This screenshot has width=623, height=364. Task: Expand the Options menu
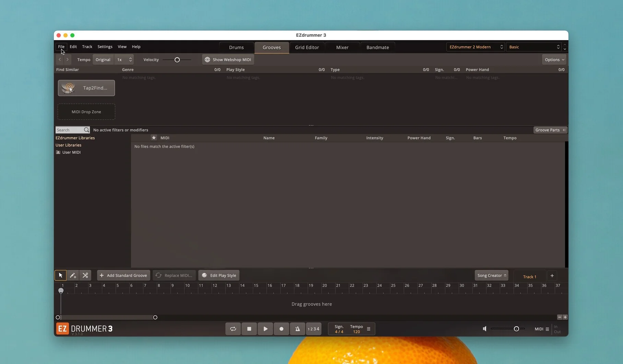tap(554, 60)
